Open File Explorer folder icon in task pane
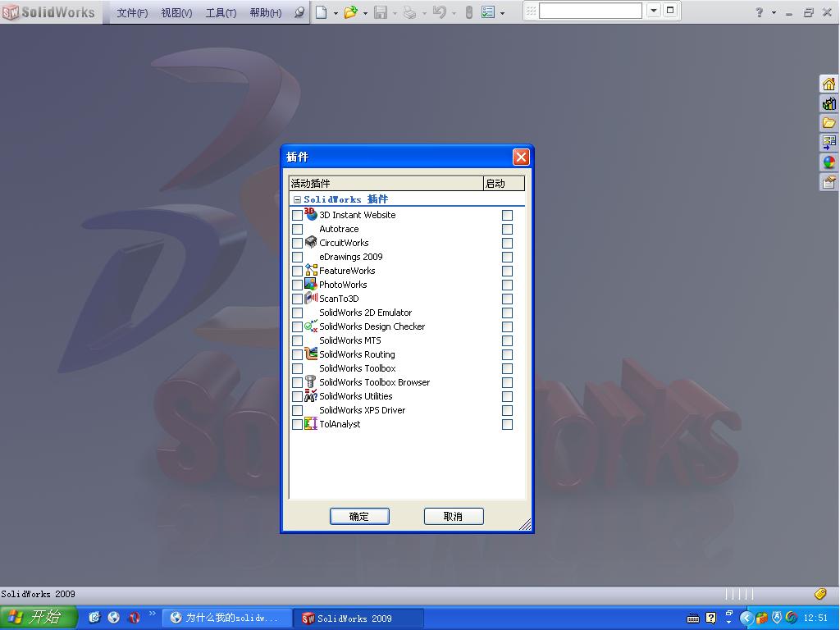This screenshot has width=840, height=630. pos(829,123)
